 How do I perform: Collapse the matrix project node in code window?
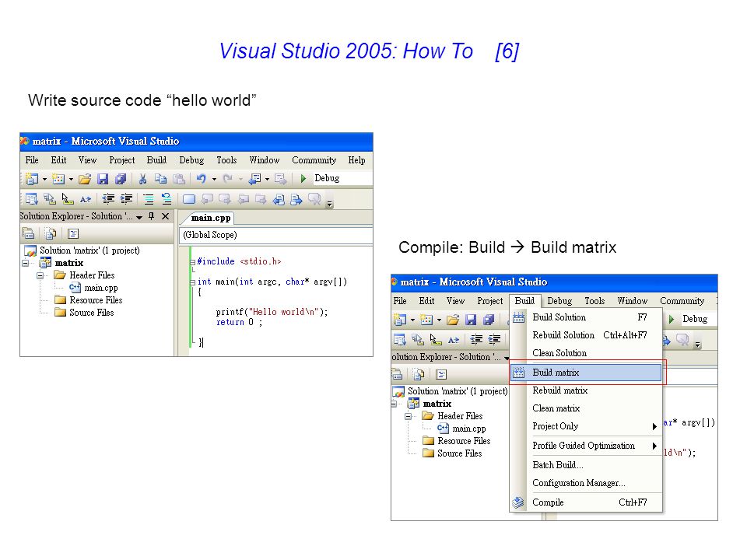tap(25, 263)
